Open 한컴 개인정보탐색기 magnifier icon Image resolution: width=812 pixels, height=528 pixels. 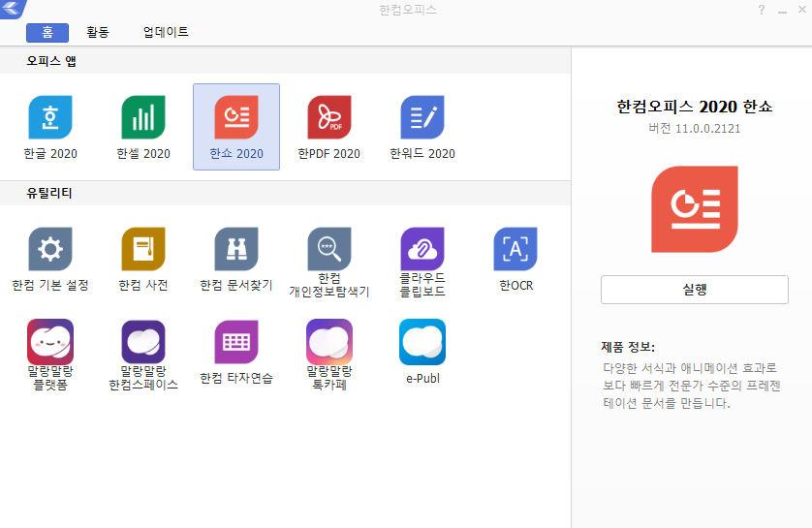(x=329, y=249)
